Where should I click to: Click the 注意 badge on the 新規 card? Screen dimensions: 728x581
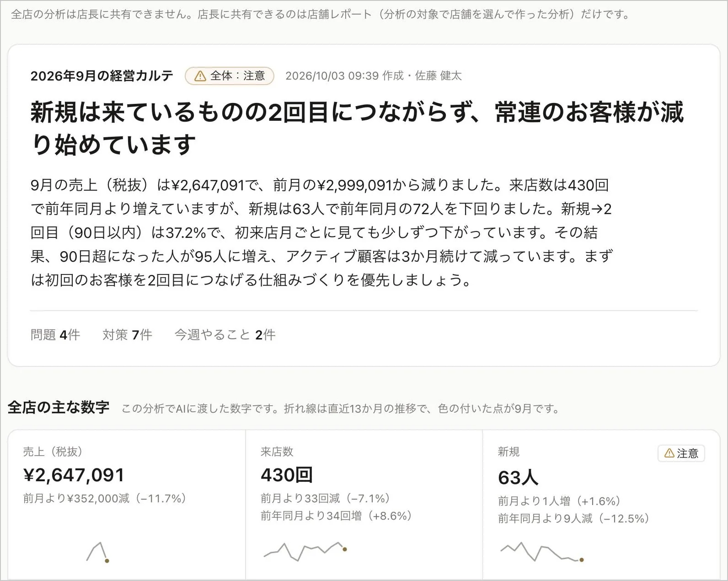(x=681, y=453)
